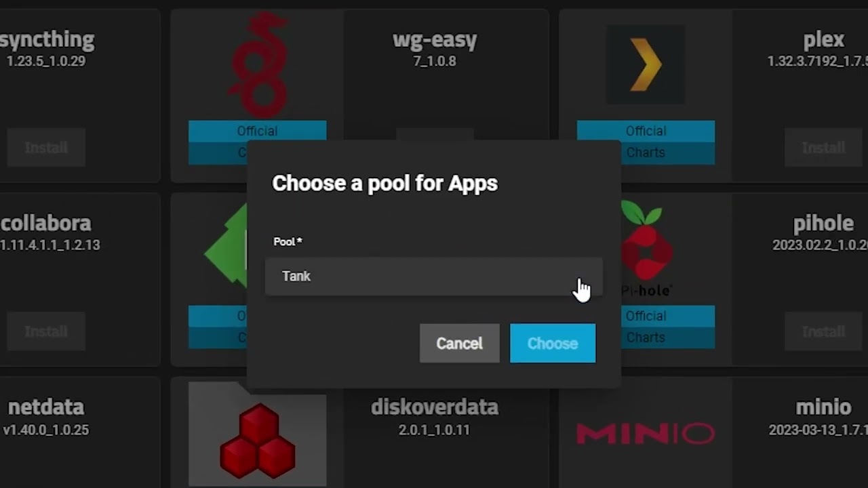Click the syncthing app title

47,40
